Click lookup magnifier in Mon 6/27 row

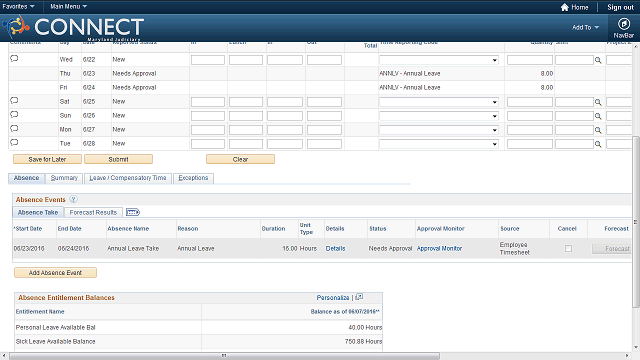pos(598,130)
